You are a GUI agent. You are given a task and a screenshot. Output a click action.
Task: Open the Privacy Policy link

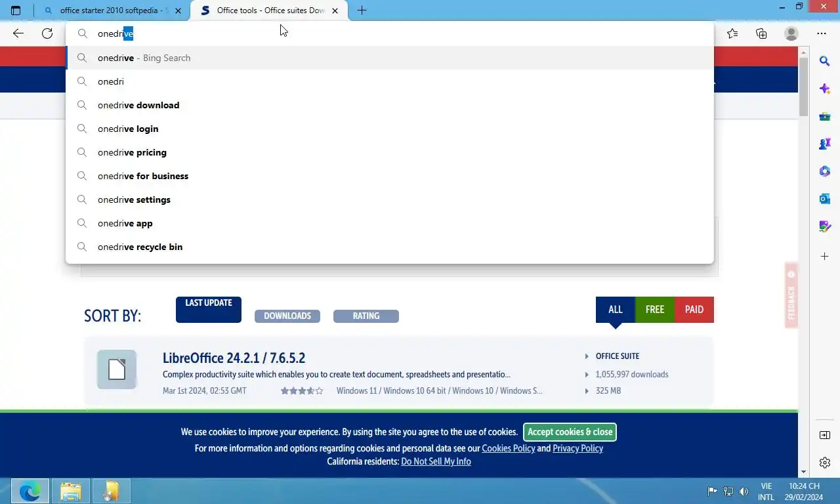(577, 448)
